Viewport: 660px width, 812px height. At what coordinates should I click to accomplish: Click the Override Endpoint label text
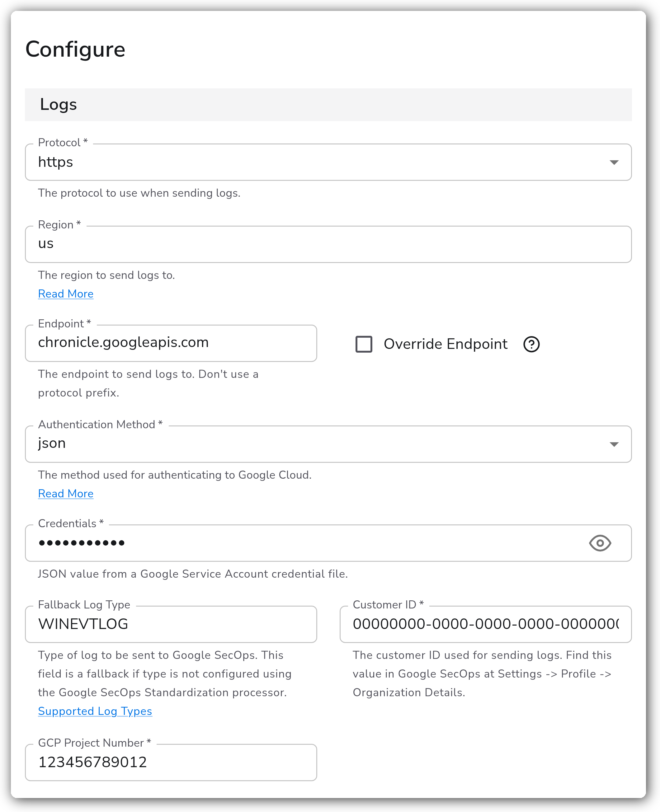click(445, 344)
